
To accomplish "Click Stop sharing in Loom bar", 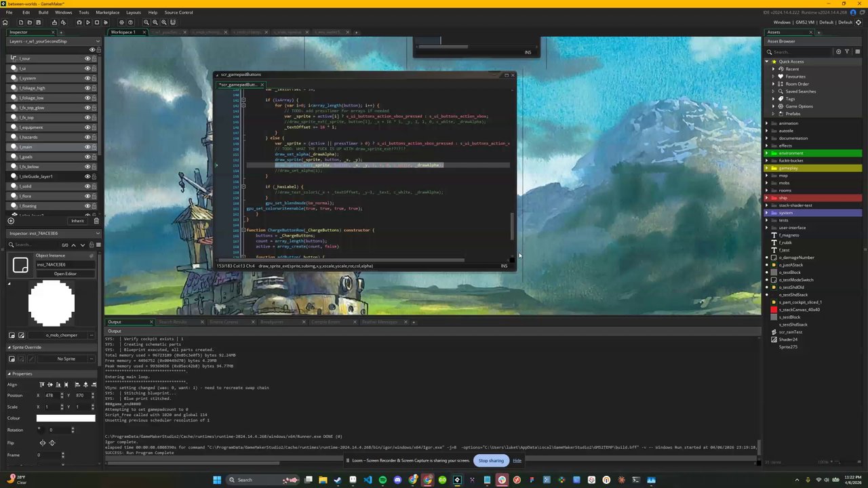I will point(491,461).
